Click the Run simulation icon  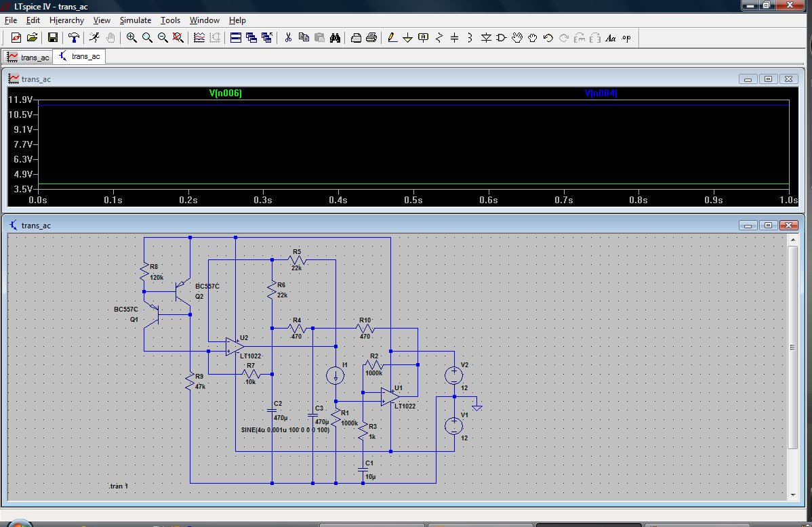pyautogui.click(x=95, y=38)
